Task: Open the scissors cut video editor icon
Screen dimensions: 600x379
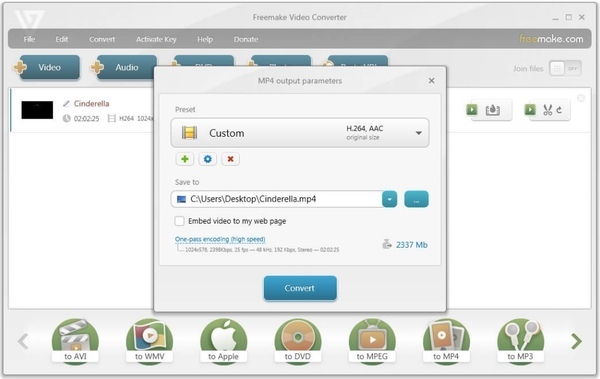Action: coord(547,110)
